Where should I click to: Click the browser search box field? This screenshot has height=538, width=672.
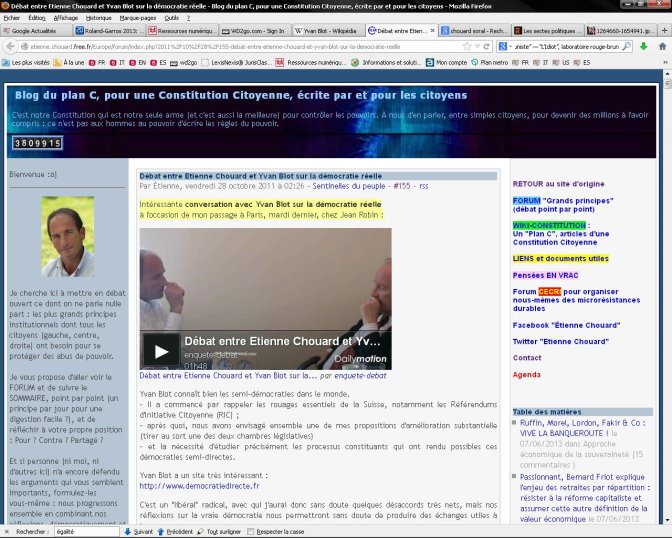[566, 46]
